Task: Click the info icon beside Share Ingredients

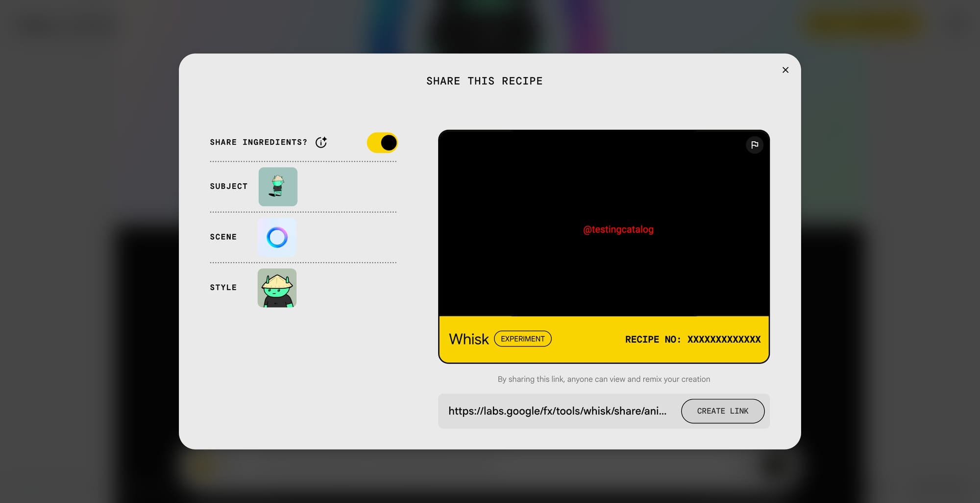Action: click(321, 142)
